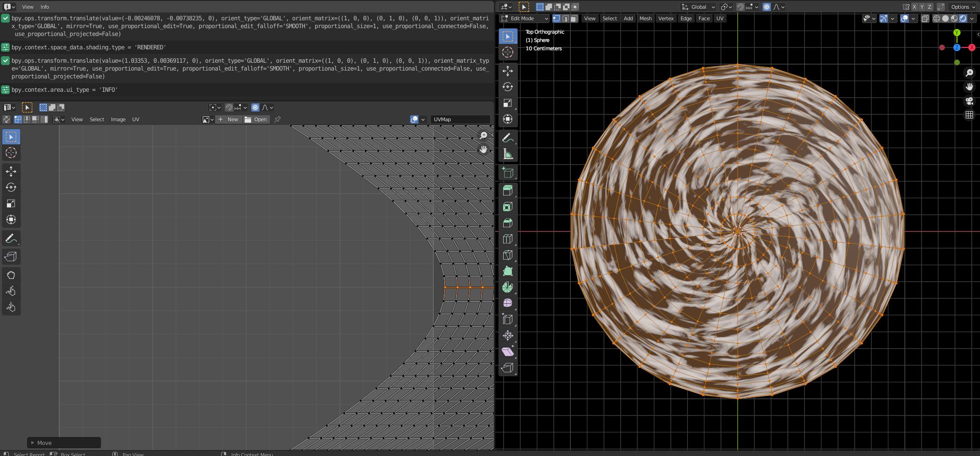
Task: Open Global transform orientation dropdown
Action: pyautogui.click(x=698, y=7)
